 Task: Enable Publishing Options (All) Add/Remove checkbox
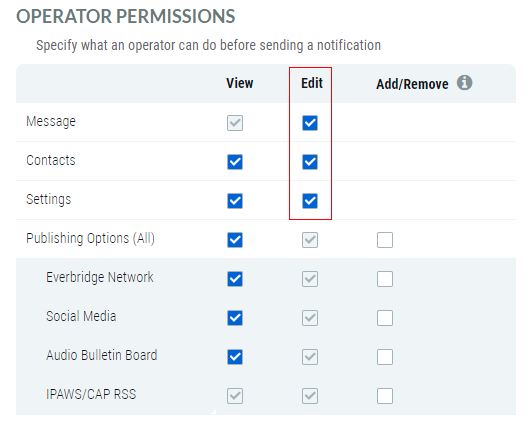point(385,240)
